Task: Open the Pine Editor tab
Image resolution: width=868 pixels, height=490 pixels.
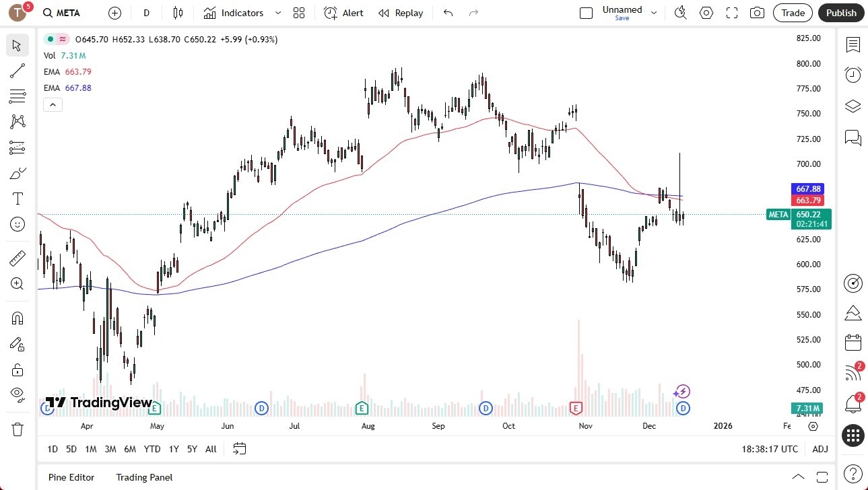Action: (x=71, y=477)
